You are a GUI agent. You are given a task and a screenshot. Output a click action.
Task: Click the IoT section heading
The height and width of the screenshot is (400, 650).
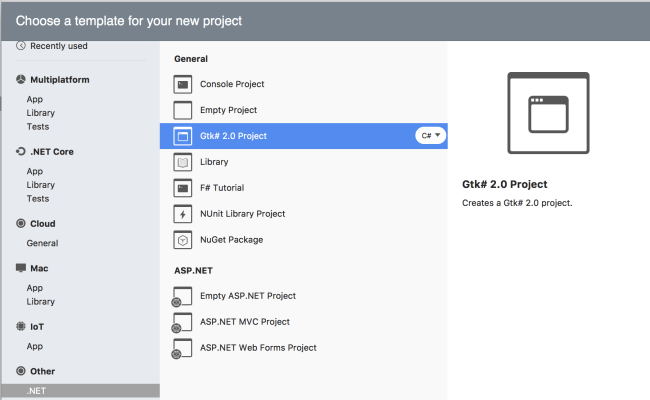pos(37,327)
